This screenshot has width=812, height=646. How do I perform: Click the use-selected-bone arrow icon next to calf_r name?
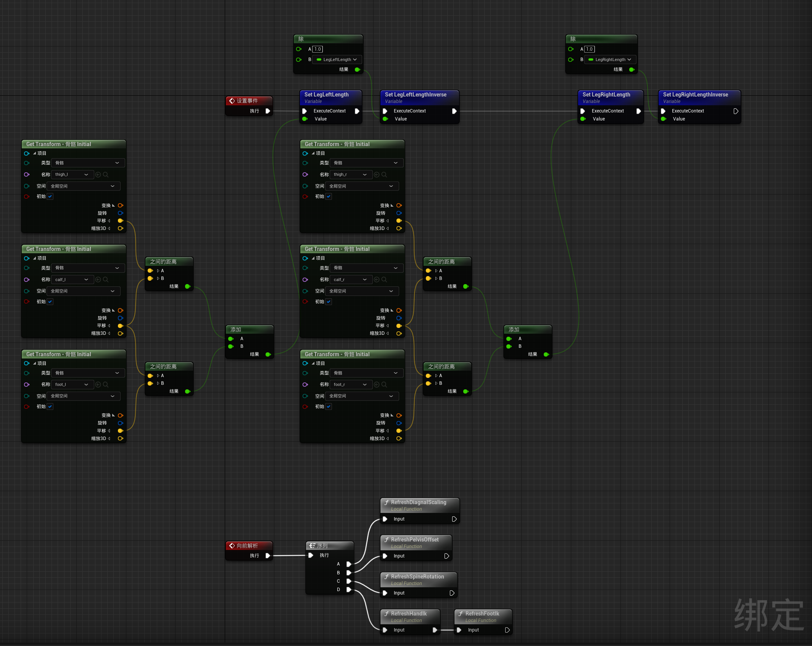(376, 280)
